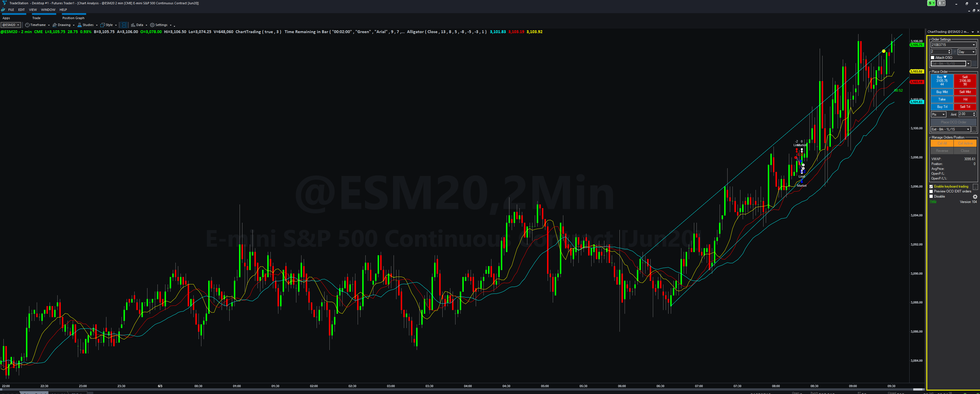
Task: Switch to the Position Graph tab
Action: click(73, 18)
